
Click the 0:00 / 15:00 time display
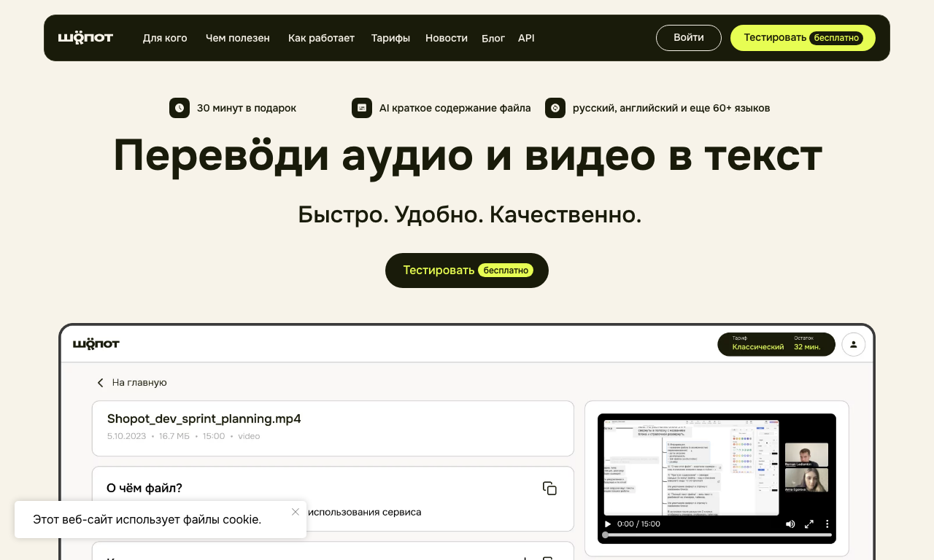coord(638,524)
